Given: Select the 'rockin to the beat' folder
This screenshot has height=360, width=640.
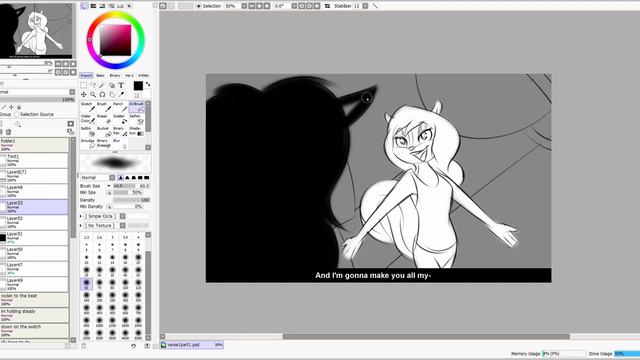Looking at the screenshot, I should [x=34, y=300].
